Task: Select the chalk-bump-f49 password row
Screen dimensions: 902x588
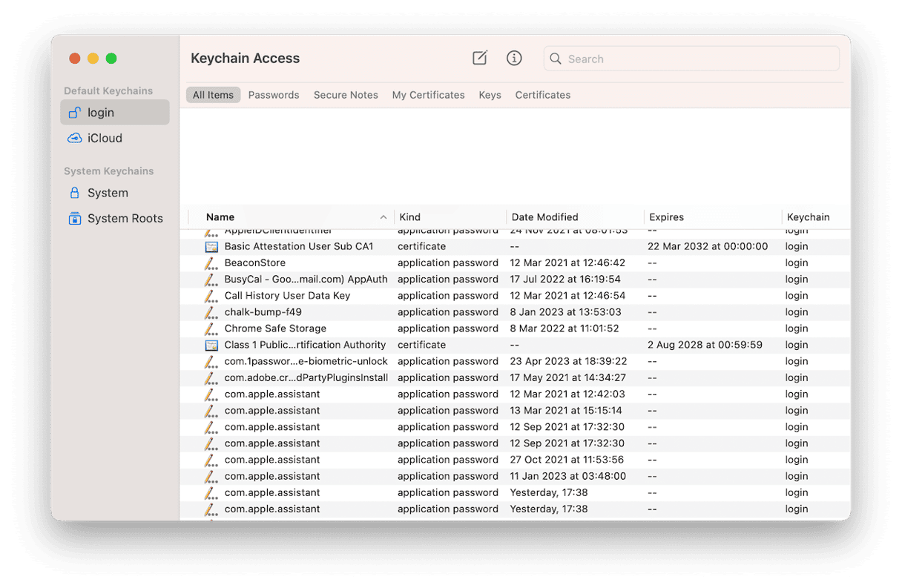Action: pyautogui.click(x=263, y=312)
